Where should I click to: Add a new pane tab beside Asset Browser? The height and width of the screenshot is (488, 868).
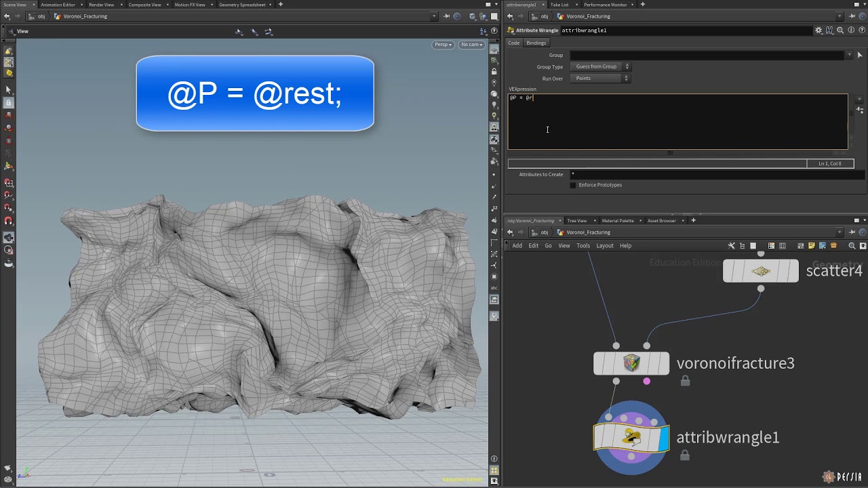click(693, 220)
